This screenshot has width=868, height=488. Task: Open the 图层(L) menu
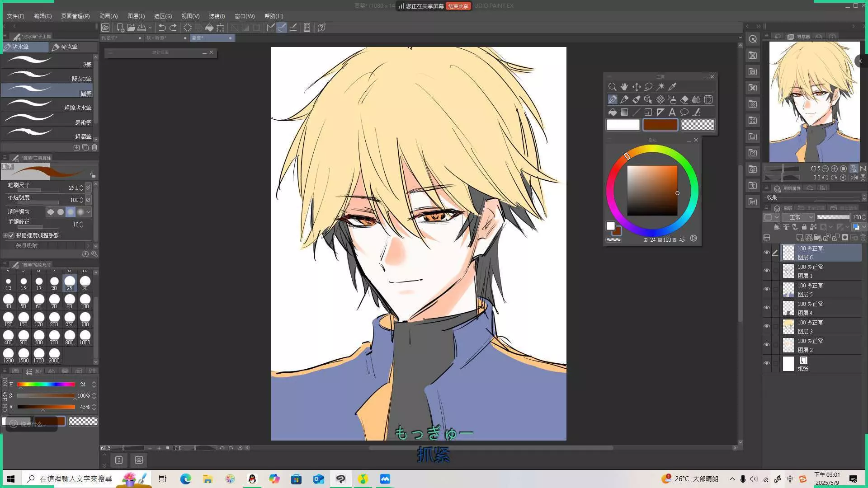pyautogui.click(x=136, y=16)
